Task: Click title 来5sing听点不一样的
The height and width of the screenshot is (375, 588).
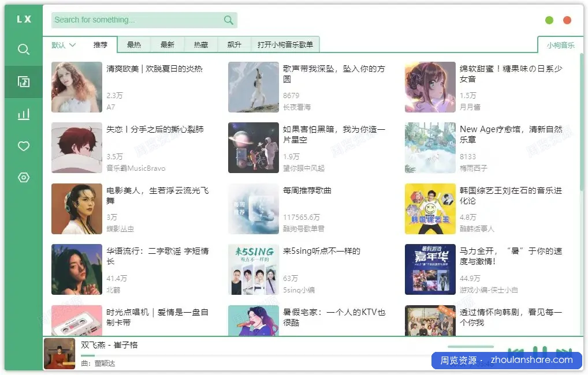Action: (321, 251)
